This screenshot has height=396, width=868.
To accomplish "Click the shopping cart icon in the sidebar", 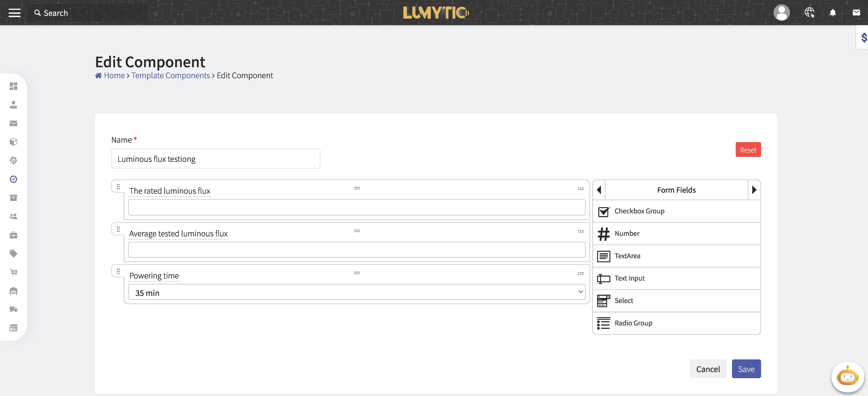I will (13, 272).
